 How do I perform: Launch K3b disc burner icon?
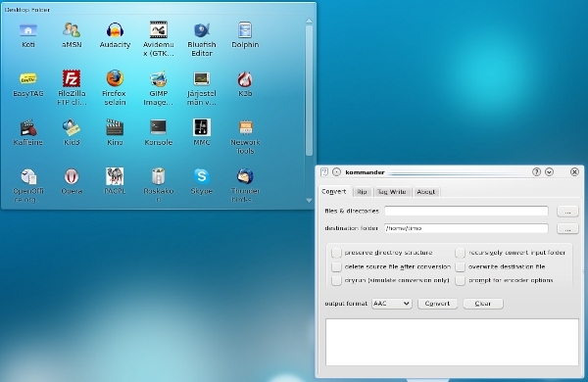[x=245, y=78]
